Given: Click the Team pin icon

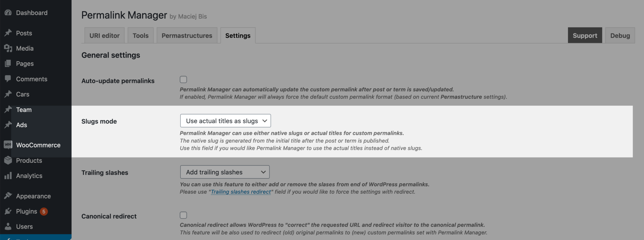Looking at the screenshot, I should (x=8, y=109).
